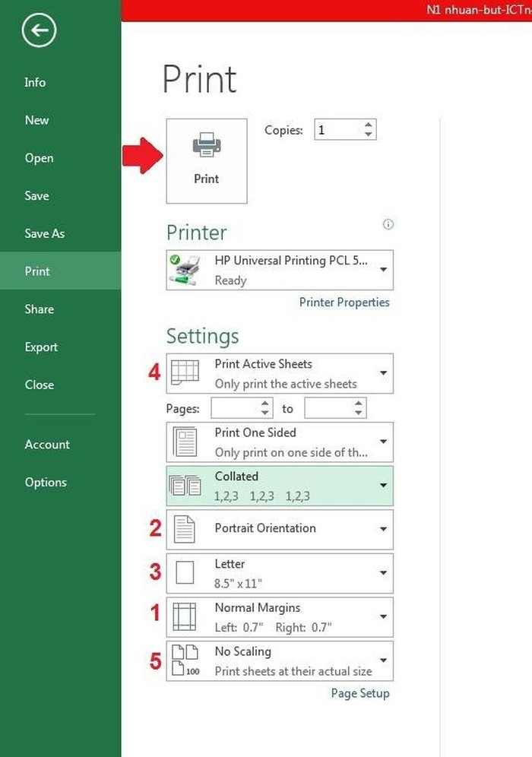
Task: Click the back arrow circle icon
Action: (40, 31)
